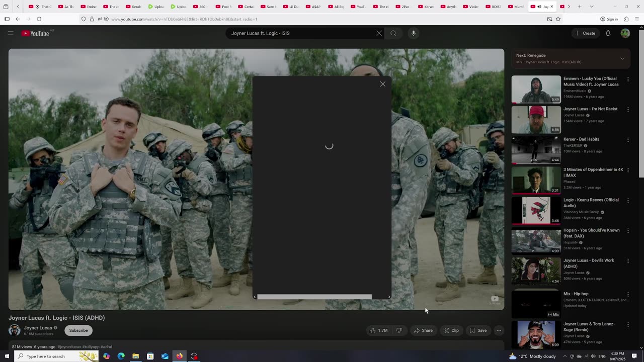Screen dimensions: 644x362
Task: Create a Clip of the video
Action: tap(451, 330)
